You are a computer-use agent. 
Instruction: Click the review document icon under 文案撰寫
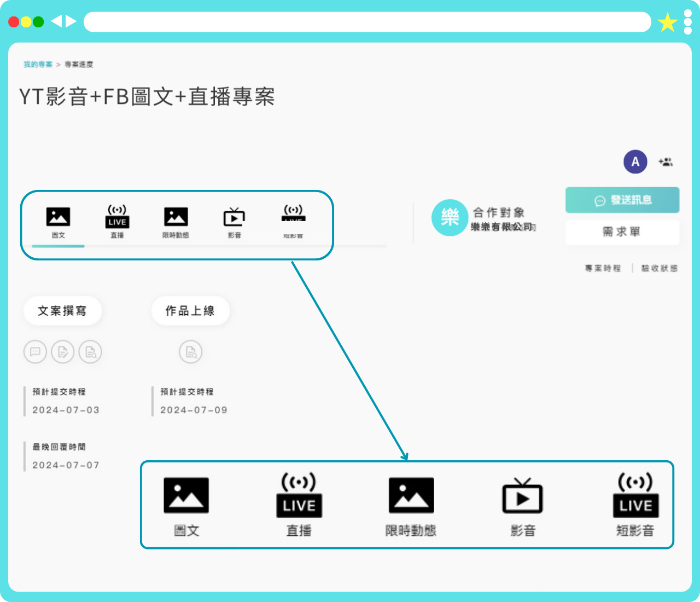[90, 352]
